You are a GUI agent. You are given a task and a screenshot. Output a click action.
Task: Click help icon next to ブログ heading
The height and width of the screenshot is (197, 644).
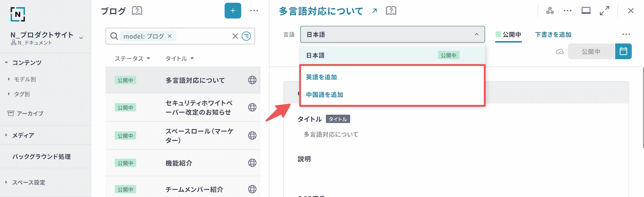coord(137,11)
